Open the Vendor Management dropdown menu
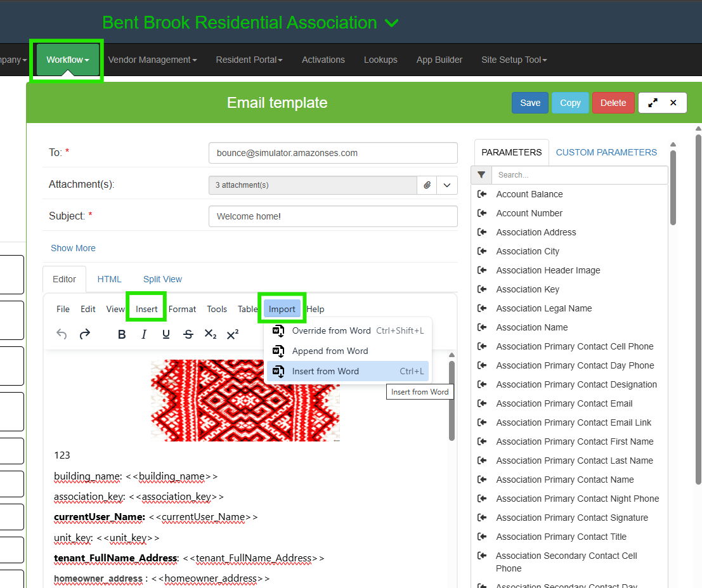 [152, 60]
